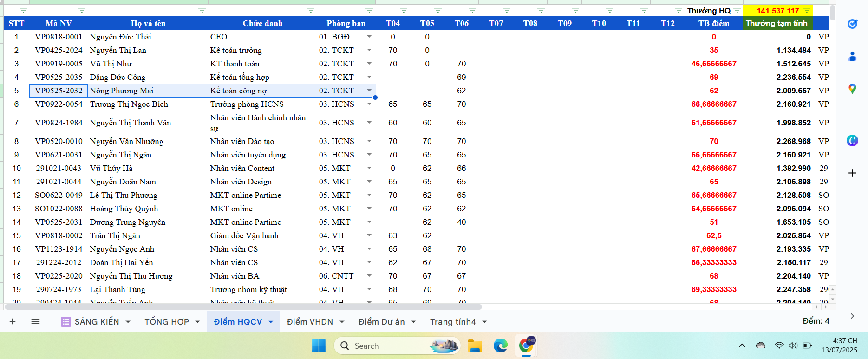Click the filter icon above Họ và tên column
The width and height of the screenshot is (868, 359).
pos(202,11)
